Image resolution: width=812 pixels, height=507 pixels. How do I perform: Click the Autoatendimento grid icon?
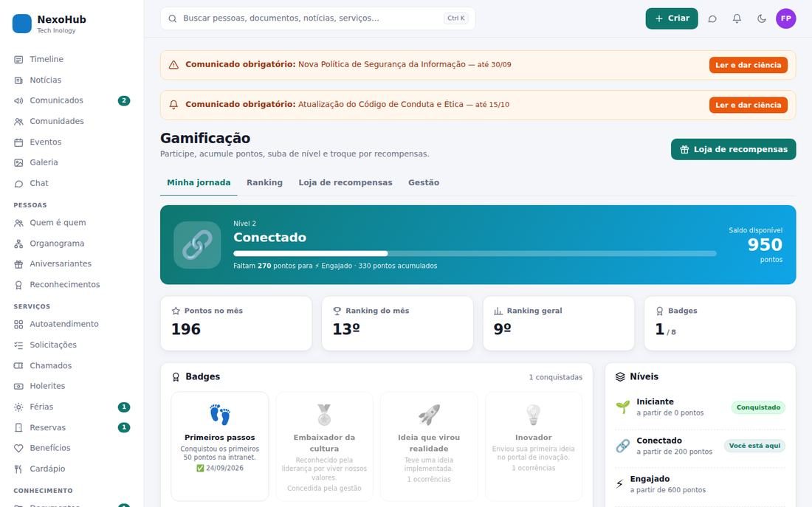18,324
